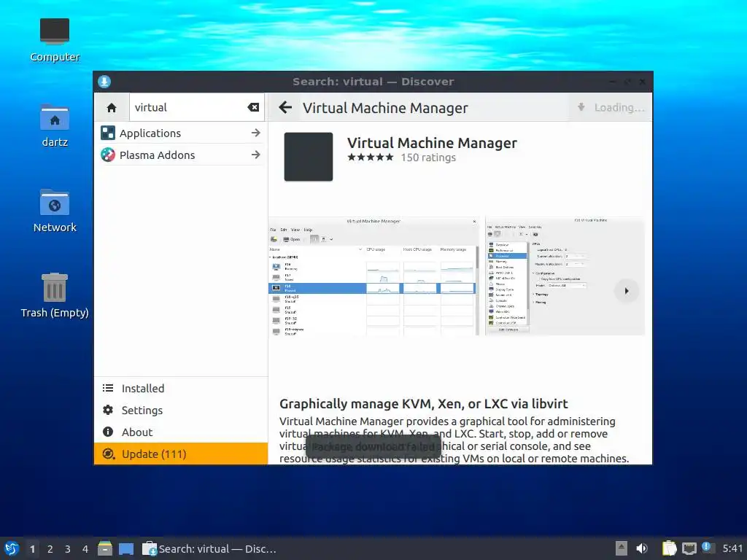Open the Applications category

pyautogui.click(x=181, y=133)
